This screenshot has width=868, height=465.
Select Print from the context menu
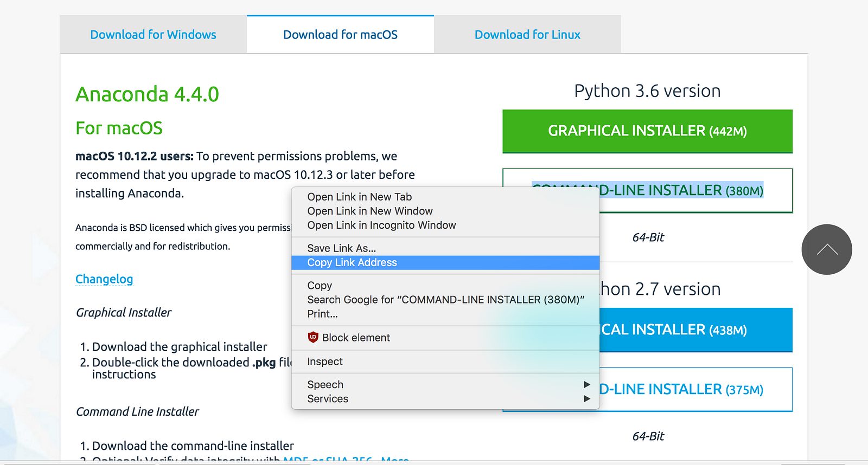click(322, 314)
